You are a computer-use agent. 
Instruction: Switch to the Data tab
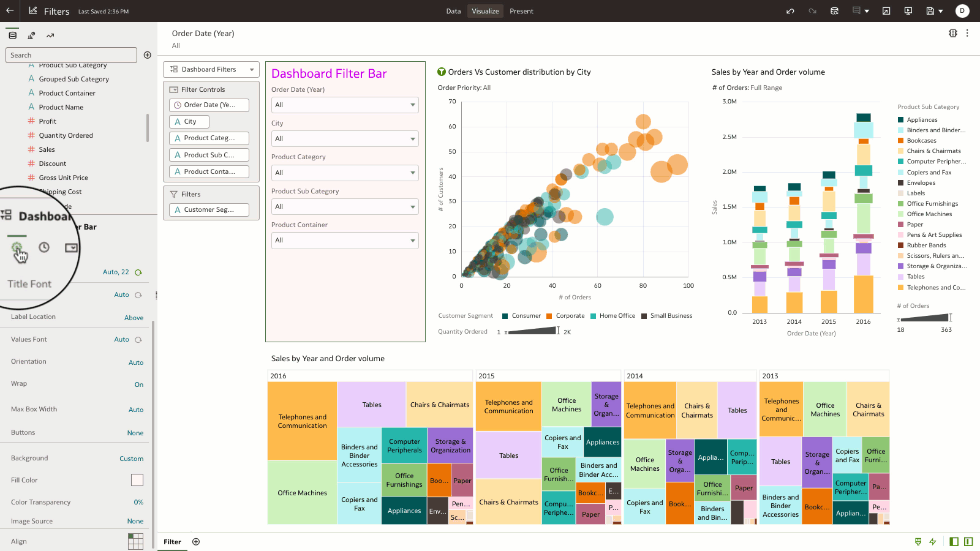pyautogui.click(x=453, y=11)
